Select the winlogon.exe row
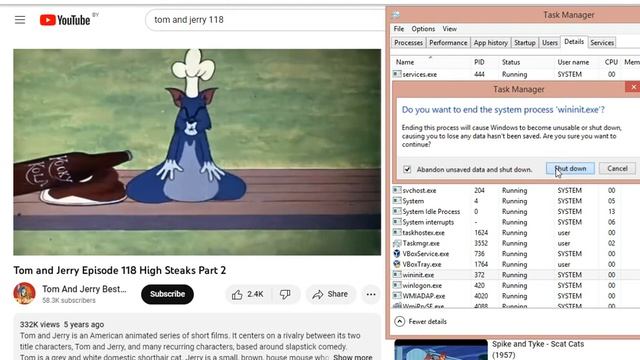 tap(516, 285)
